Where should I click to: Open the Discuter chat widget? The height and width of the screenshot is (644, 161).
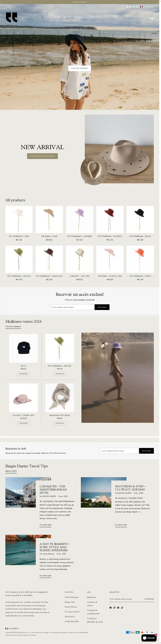click(149, 638)
